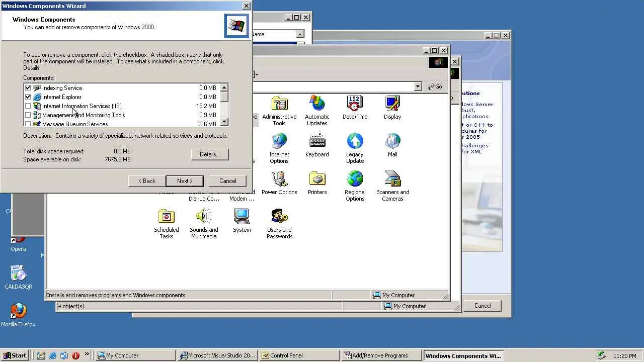Screen dimensions: 644x362
Task: Select the Indexing Service list row
Action: tap(121, 88)
